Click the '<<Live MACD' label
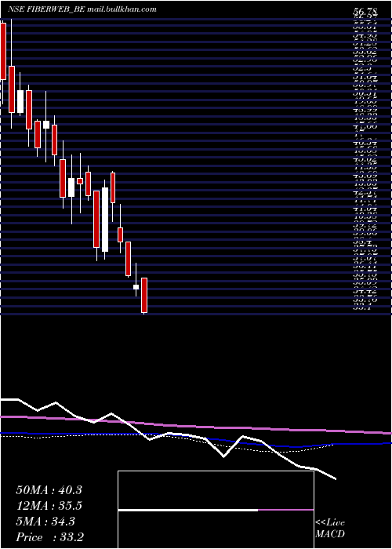Image resolution: width=392 pixels, height=549 pixels. tap(330, 528)
